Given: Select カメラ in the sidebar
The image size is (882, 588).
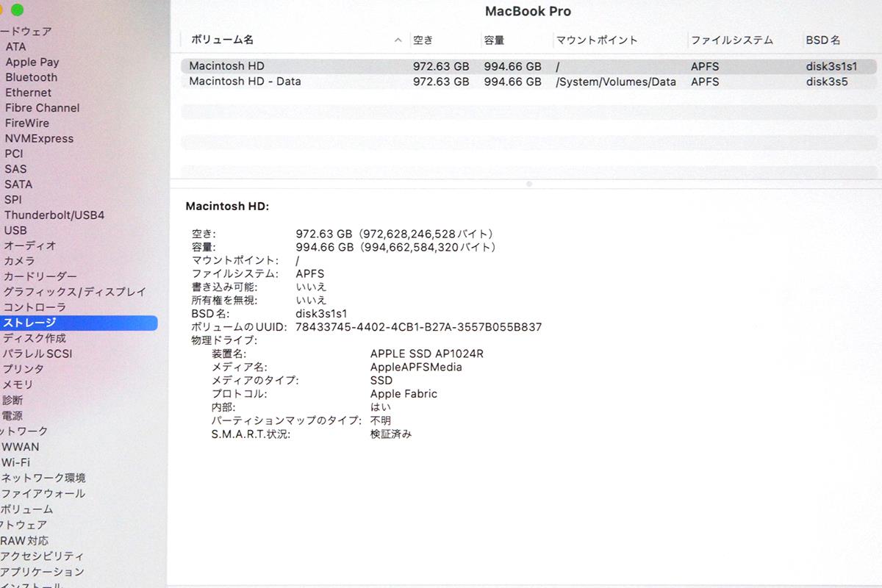Looking at the screenshot, I should [19, 261].
